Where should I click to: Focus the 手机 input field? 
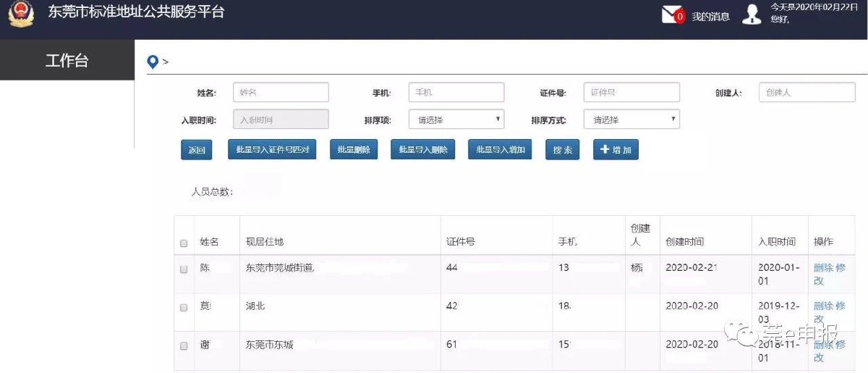coord(456,92)
